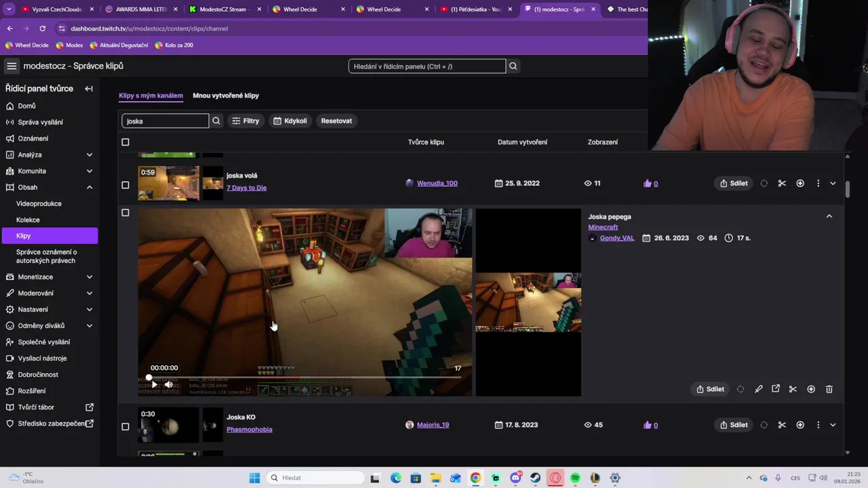Click plus-circle icon in 'joska volá' row
Screen dimensions: 868x488
800,183
